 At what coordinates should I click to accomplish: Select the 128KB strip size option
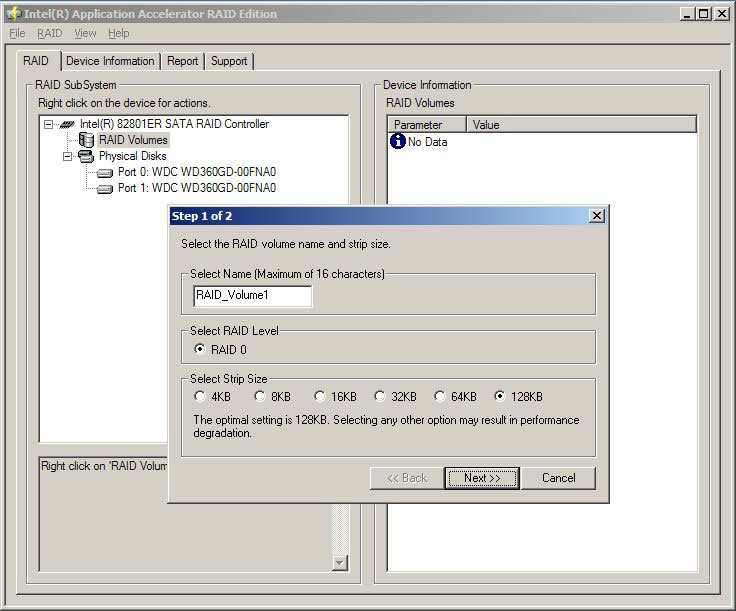pos(500,396)
